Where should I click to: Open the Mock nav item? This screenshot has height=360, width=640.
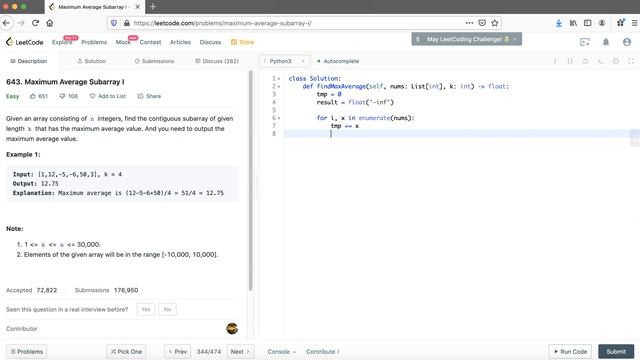(123, 42)
